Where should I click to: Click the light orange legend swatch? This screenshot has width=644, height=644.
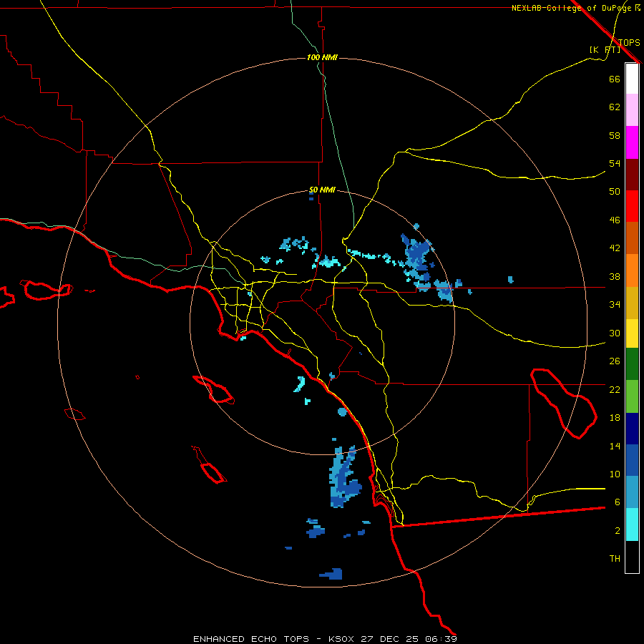click(632, 270)
